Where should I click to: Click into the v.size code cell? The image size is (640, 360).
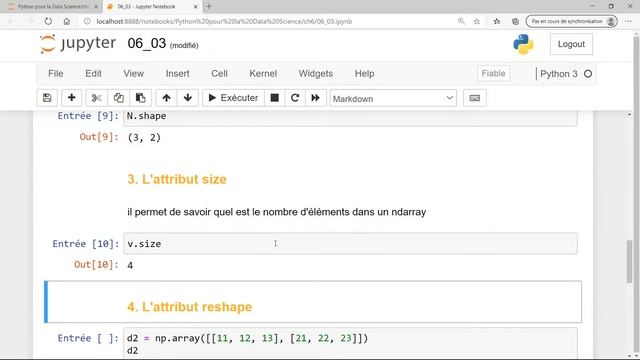click(x=350, y=244)
